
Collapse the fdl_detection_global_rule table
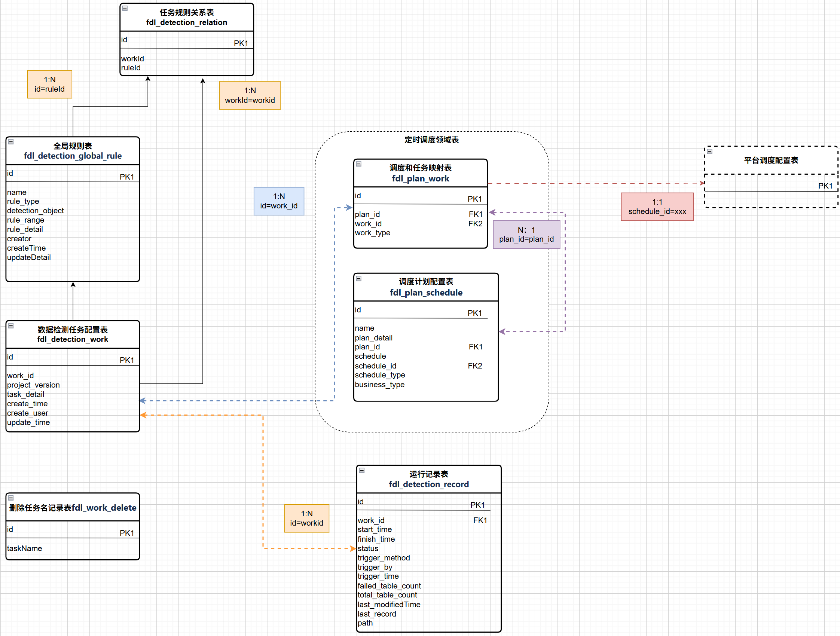pyautogui.click(x=11, y=142)
